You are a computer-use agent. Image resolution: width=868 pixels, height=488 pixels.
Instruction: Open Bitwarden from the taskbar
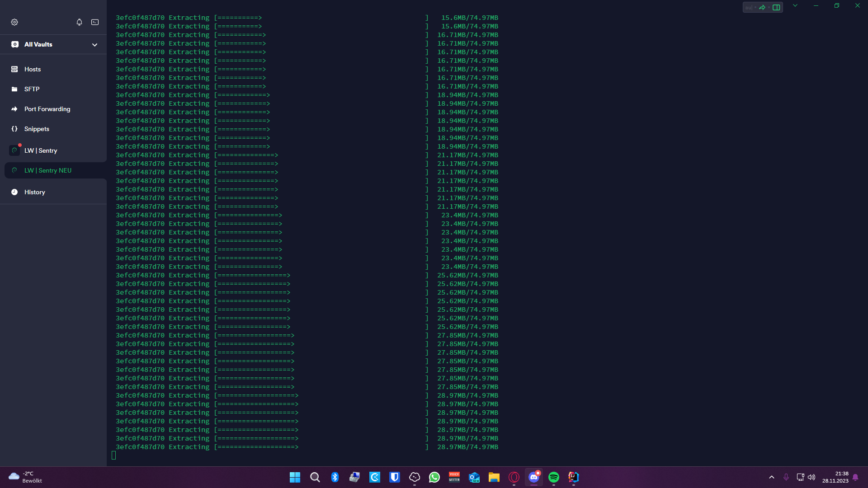395,477
